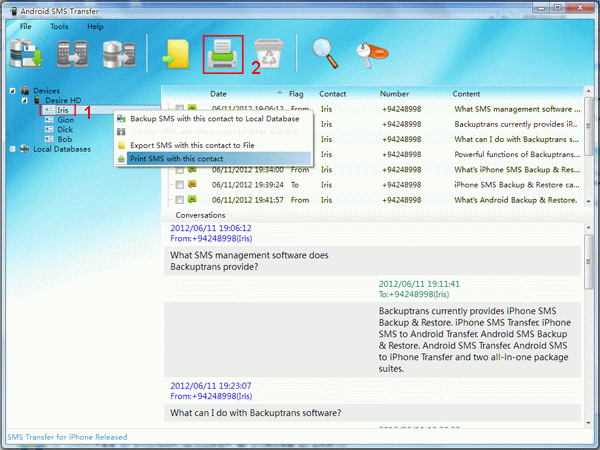This screenshot has height=450, width=600.
Task: Click the contact icon beside Bob
Action: (x=49, y=139)
